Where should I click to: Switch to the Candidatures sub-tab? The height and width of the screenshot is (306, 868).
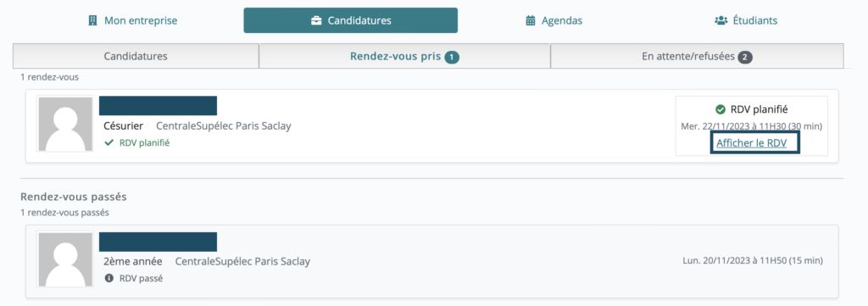(136, 56)
